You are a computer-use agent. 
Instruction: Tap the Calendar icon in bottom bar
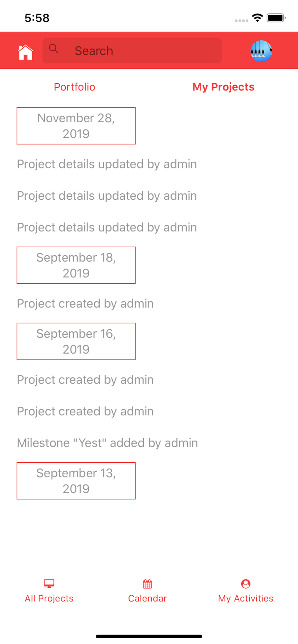147,583
